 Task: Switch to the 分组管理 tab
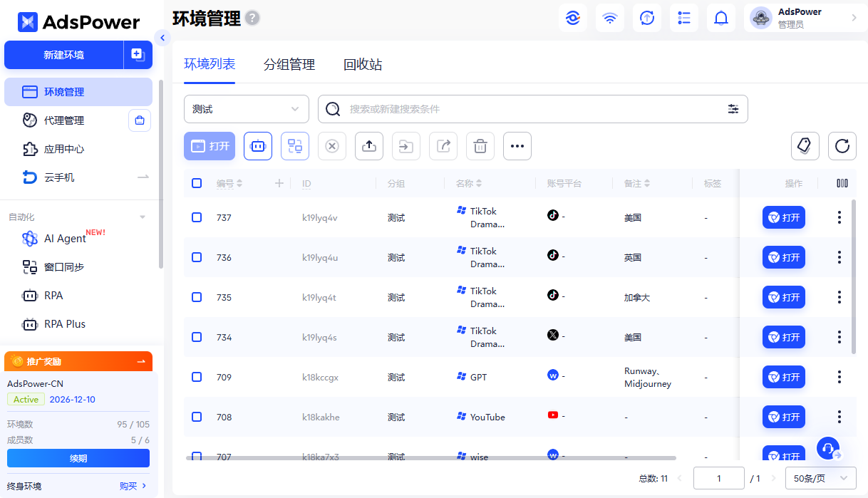(x=289, y=65)
